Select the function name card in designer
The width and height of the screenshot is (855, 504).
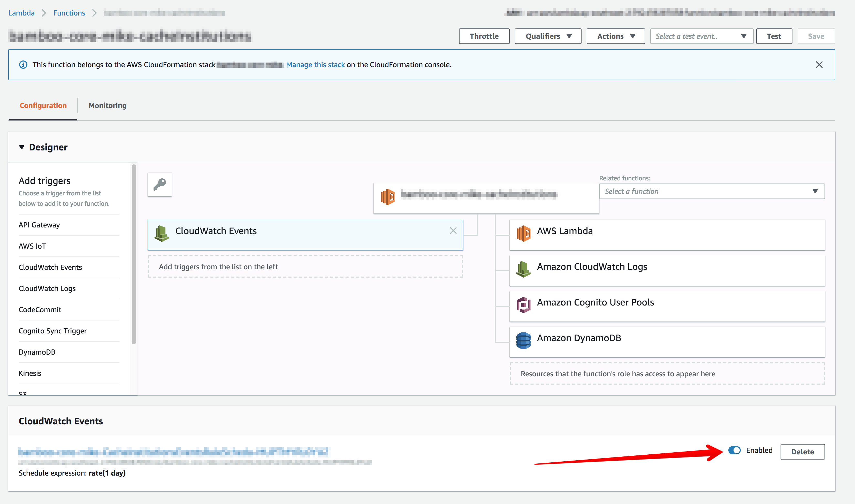486,198
